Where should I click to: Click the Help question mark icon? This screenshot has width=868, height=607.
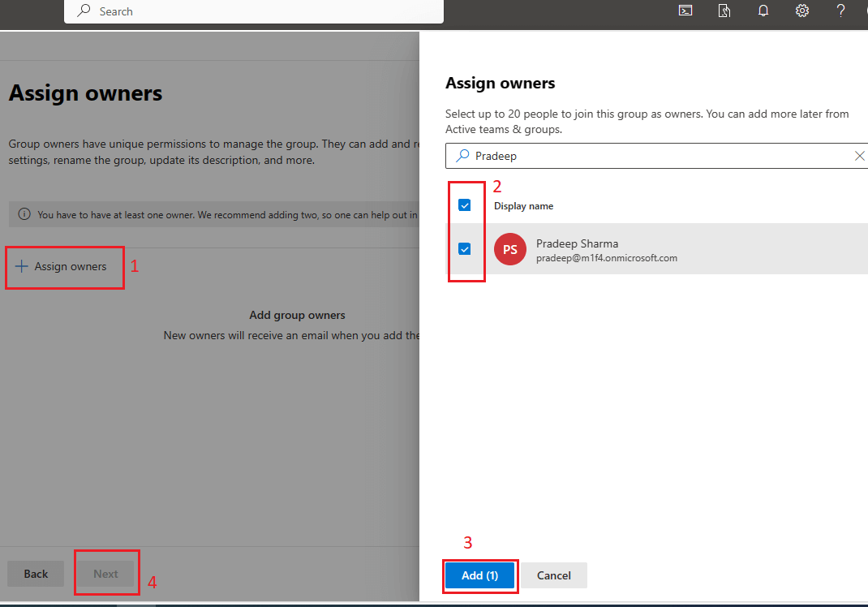[x=841, y=11]
